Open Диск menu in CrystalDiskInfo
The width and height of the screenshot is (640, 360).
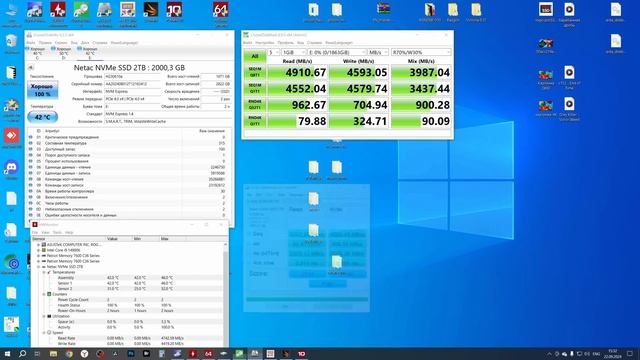coord(85,42)
